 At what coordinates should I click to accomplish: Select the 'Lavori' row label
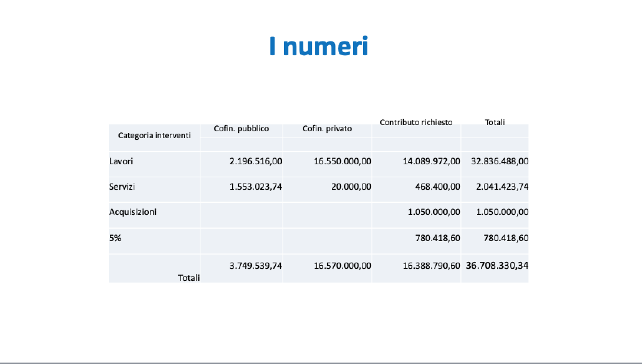point(121,161)
